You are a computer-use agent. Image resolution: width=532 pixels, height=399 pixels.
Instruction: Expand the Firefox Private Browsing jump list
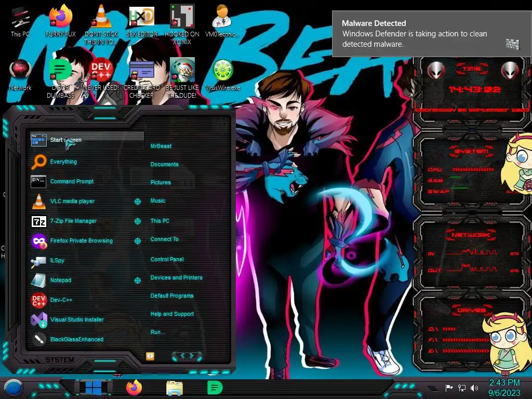[137, 241]
